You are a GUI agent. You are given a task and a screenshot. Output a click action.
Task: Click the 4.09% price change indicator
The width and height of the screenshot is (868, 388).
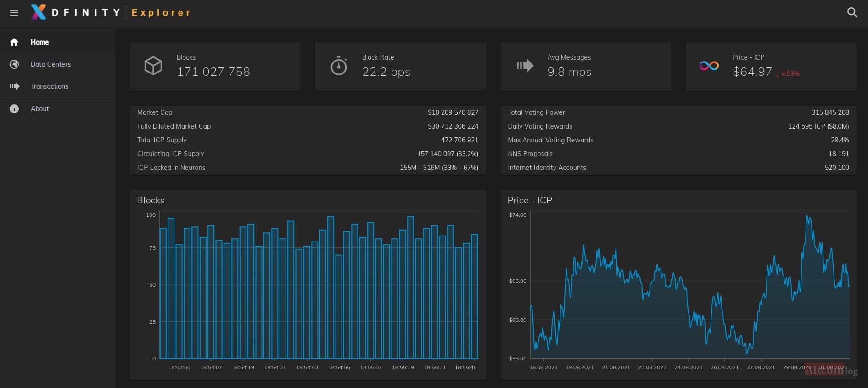point(788,73)
